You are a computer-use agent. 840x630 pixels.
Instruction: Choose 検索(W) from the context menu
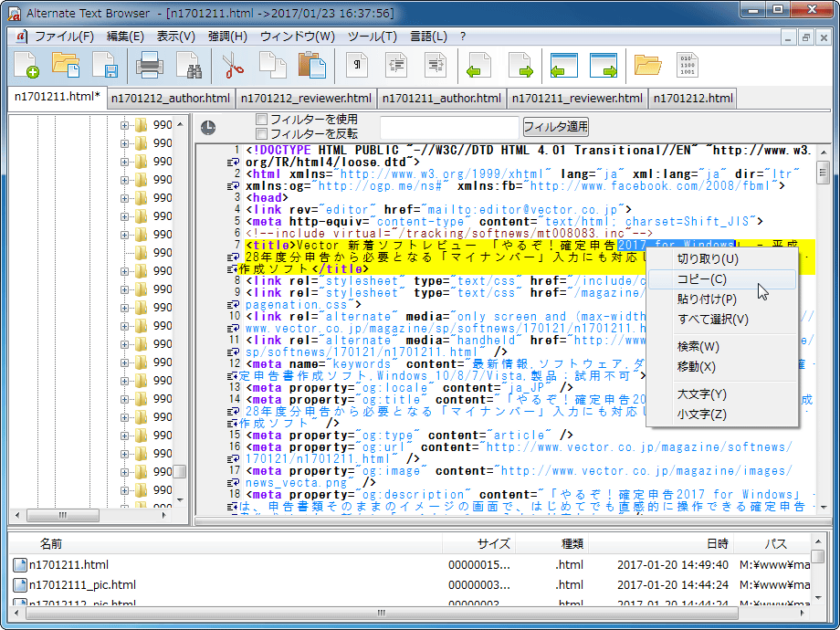coord(721,347)
